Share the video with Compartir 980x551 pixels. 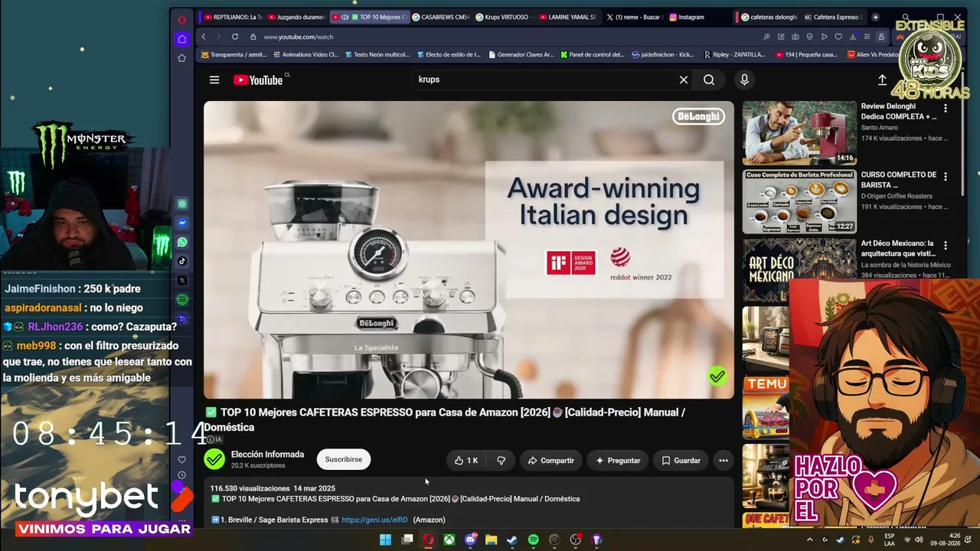click(x=550, y=460)
